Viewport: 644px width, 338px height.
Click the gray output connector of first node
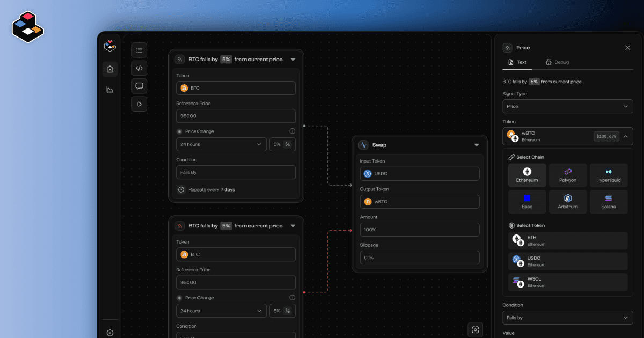(304, 126)
